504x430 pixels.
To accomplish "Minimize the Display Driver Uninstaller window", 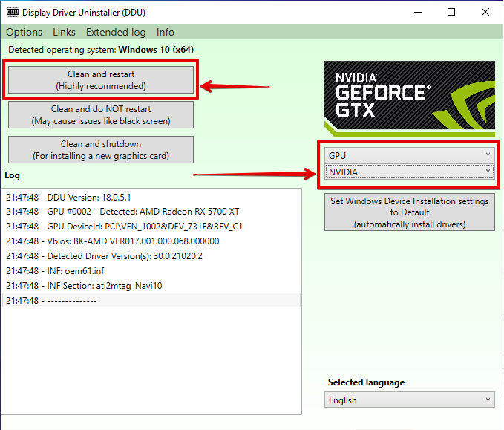I will [417, 12].
